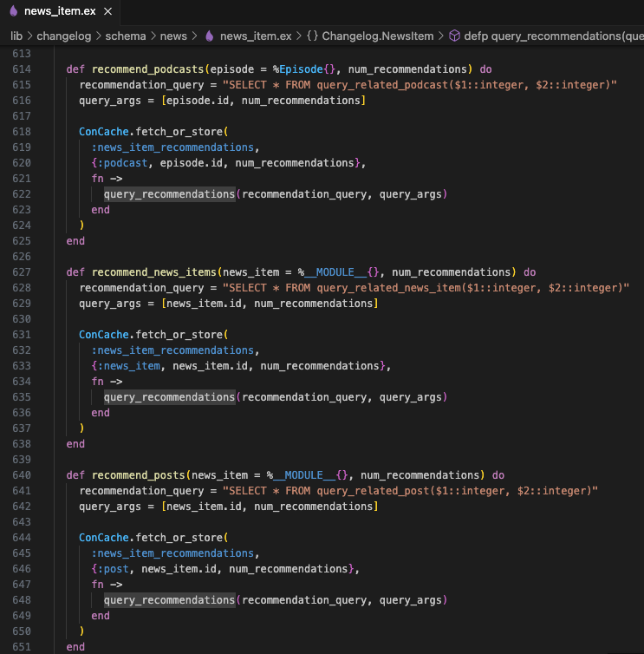Click :news_item_recommendations on line 645

(x=172, y=554)
